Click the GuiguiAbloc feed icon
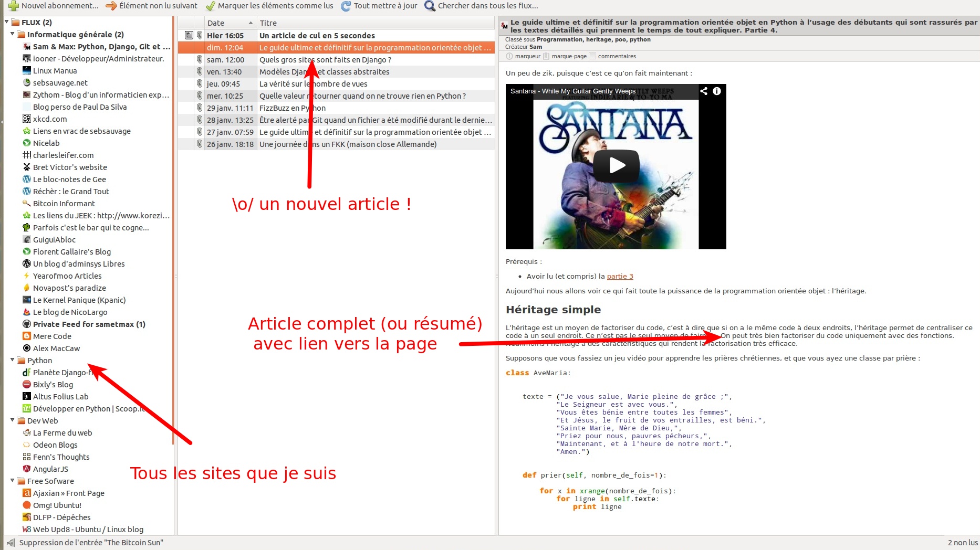Image resolution: width=980 pixels, height=550 pixels. pyautogui.click(x=27, y=240)
